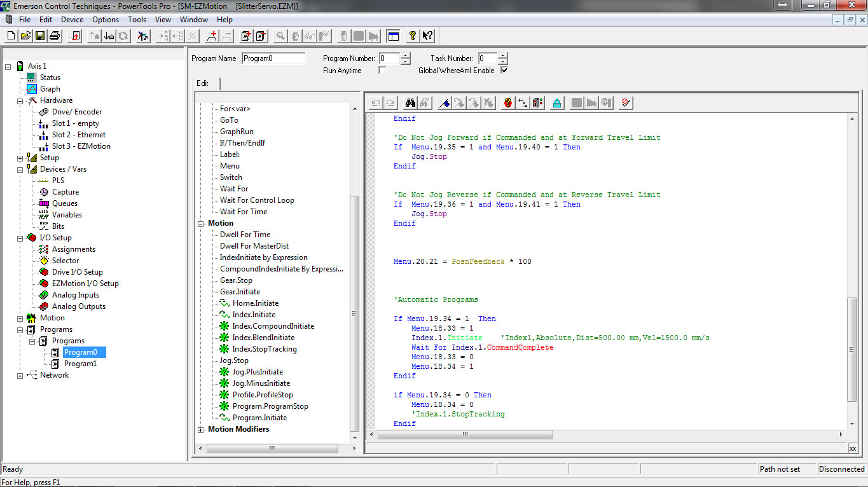Viewport: 868px width, 487px height.
Task: Select Program1 in the tree
Action: point(80,364)
